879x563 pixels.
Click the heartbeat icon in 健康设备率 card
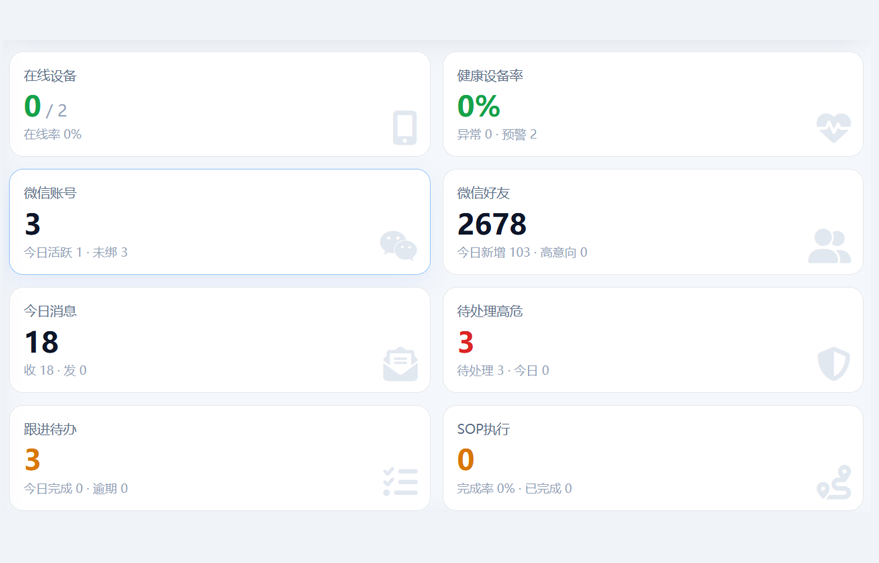tap(834, 128)
